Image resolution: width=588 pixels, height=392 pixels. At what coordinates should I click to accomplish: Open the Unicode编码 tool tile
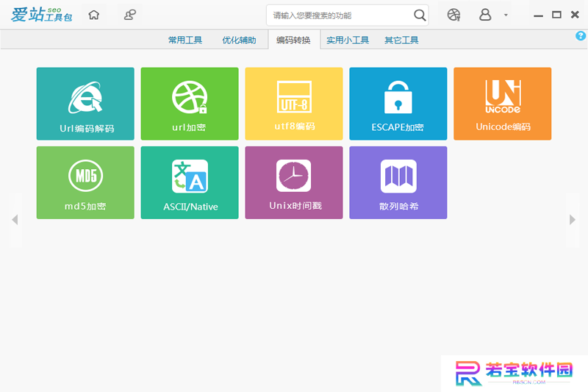pos(502,104)
